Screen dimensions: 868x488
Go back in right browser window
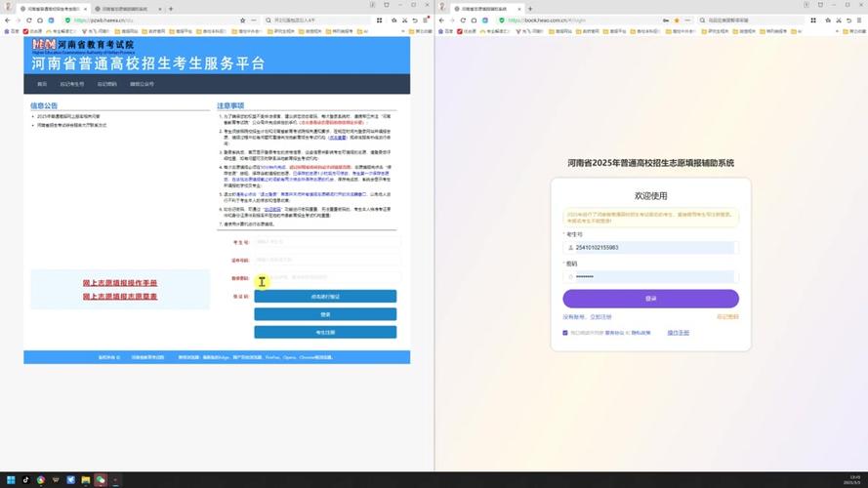(x=441, y=20)
